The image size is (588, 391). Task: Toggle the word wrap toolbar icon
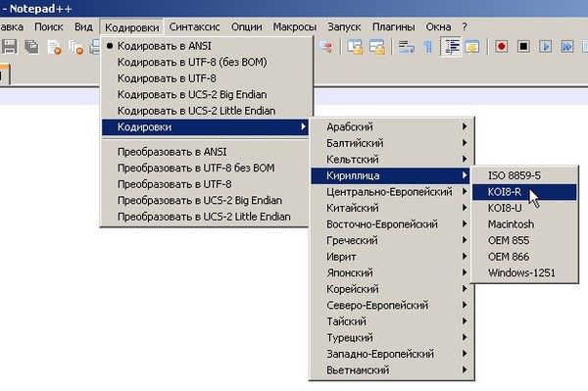[406, 47]
